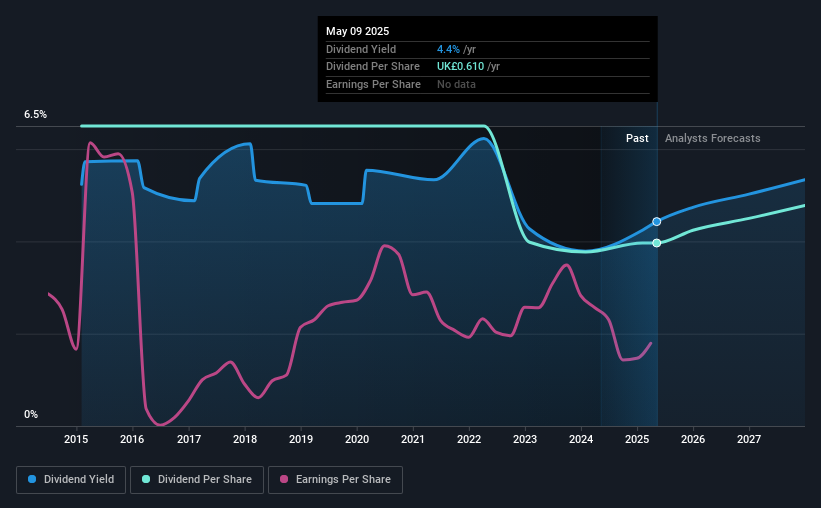The height and width of the screenshot is (508, 821).
Task: Click the 4.4% dividend yield tooltip value
Action: (x=448, y=49)
